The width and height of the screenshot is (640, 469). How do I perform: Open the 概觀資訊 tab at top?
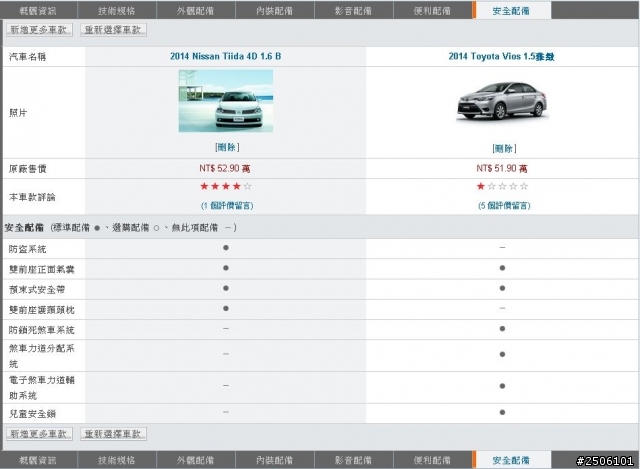coord(38,10)
